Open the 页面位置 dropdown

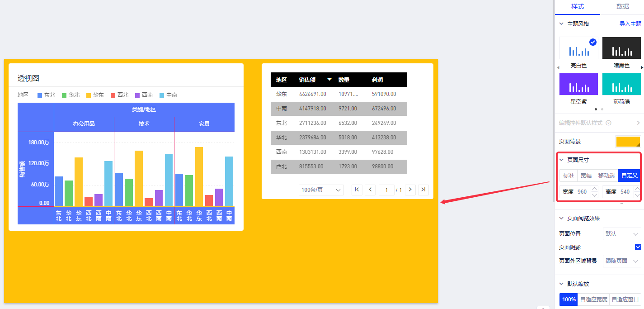622,234
